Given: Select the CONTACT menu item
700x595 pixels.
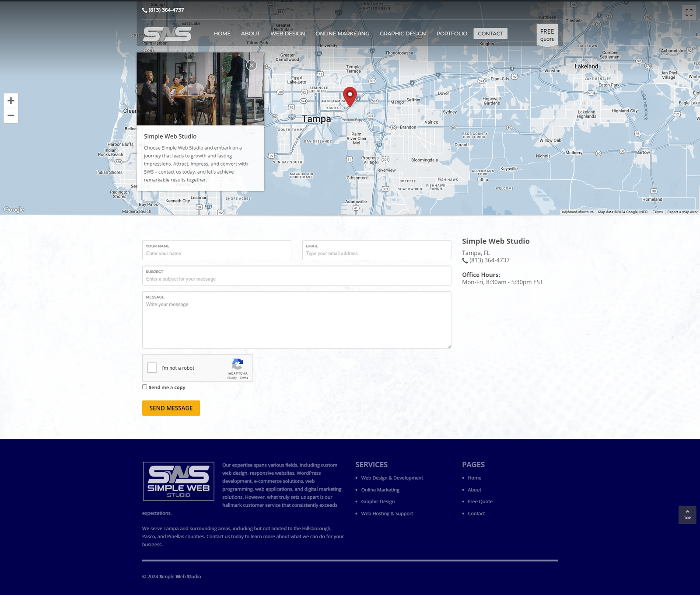Looking at the screenshot, I should [x=490, y=34].
